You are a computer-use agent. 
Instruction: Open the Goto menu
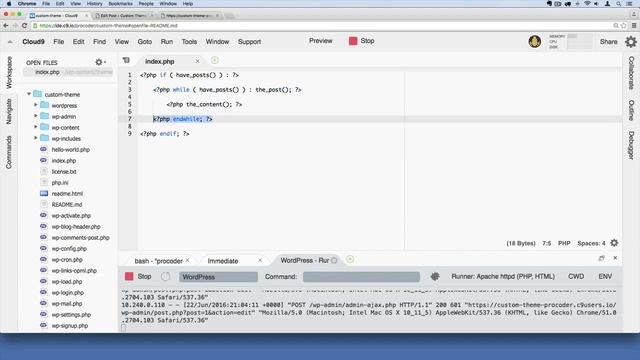(x=144, y=42)
